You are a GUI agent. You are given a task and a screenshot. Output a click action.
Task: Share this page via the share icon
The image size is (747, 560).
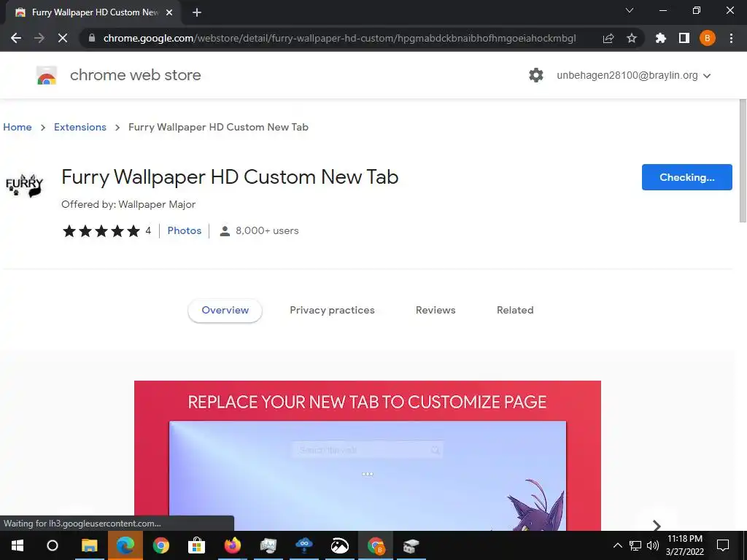(608, 38)
